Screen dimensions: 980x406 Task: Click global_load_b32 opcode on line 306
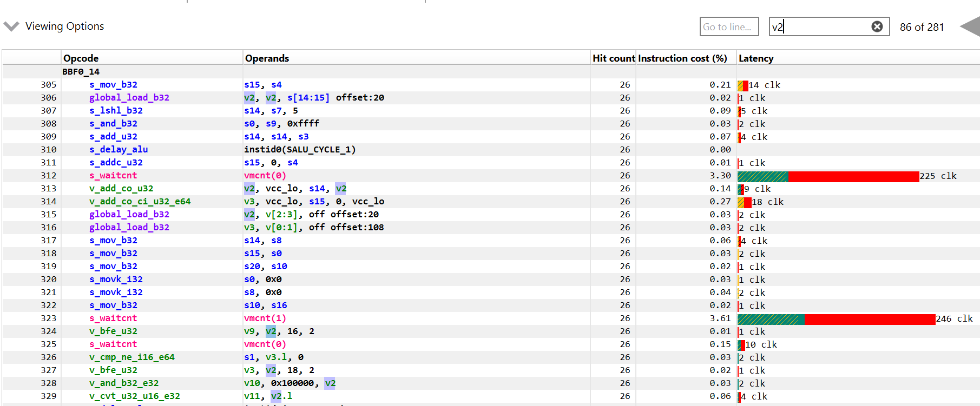point(129,97)
